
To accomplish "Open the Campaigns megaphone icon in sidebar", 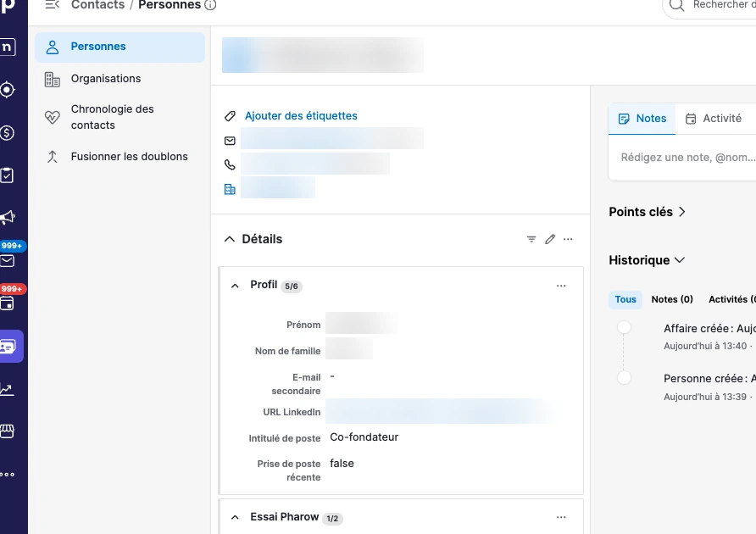I will tap(8, 217).
